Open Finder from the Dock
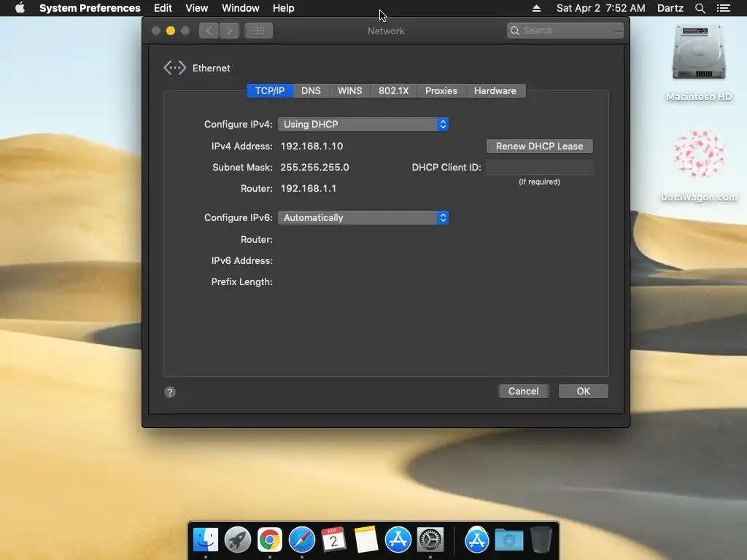Screen dimensions: 747x560 point(205,540)
